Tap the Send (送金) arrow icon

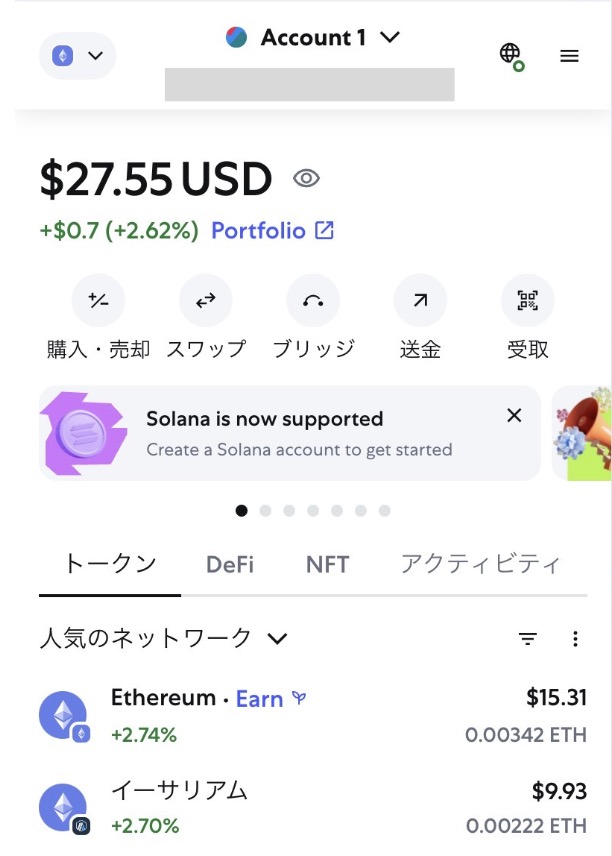420,301
